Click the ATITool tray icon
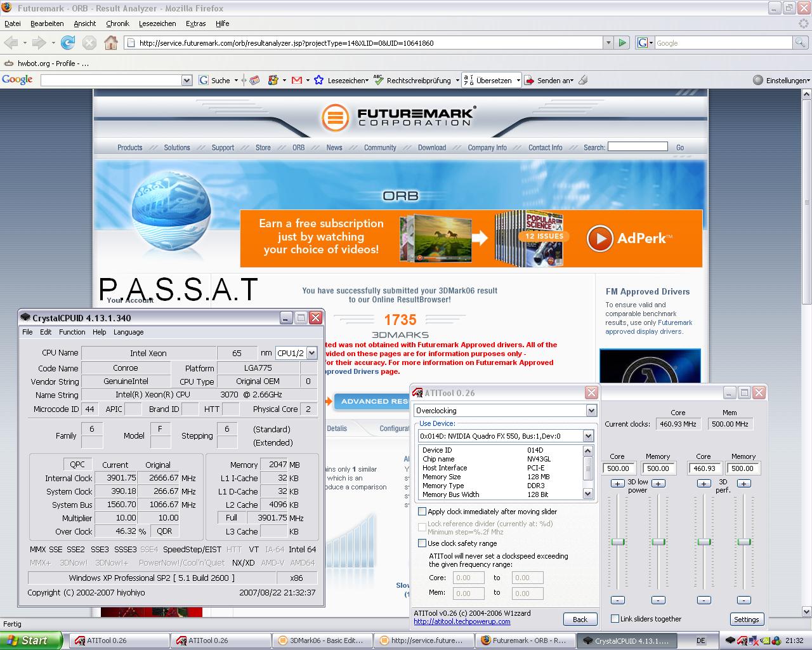Viewport: 812px width, 650px height. (x=742, y=640)
